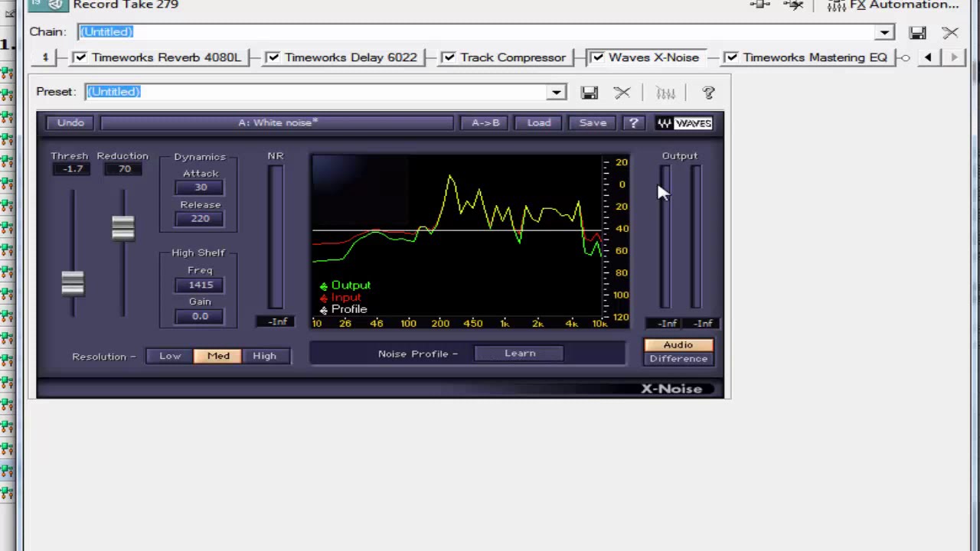Set Resolution to Low
980x551 pixels.
170,356
